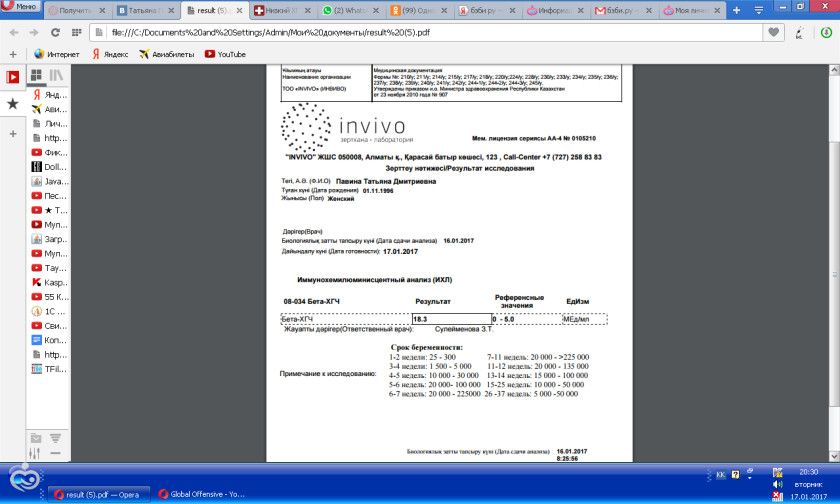
Task: Switch sidebar bookmarks to grid view
Action: (36, 75)
